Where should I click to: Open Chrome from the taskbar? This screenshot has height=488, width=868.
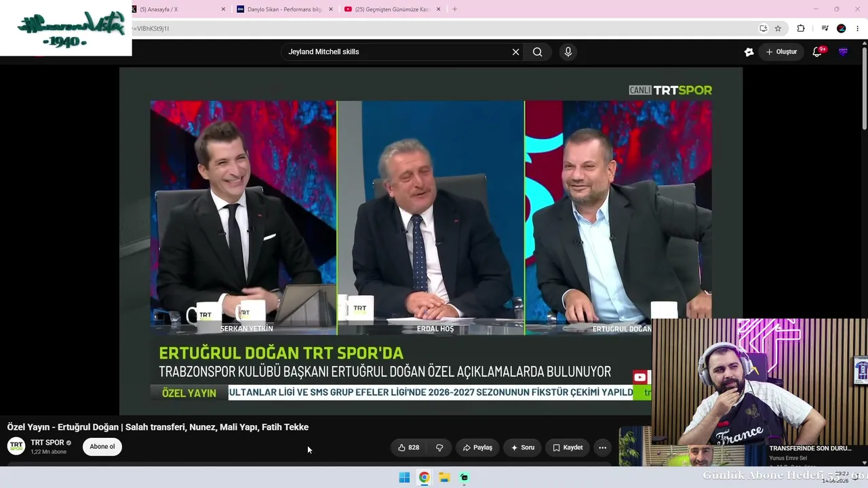pyautogui.click(x=424, y=477)
